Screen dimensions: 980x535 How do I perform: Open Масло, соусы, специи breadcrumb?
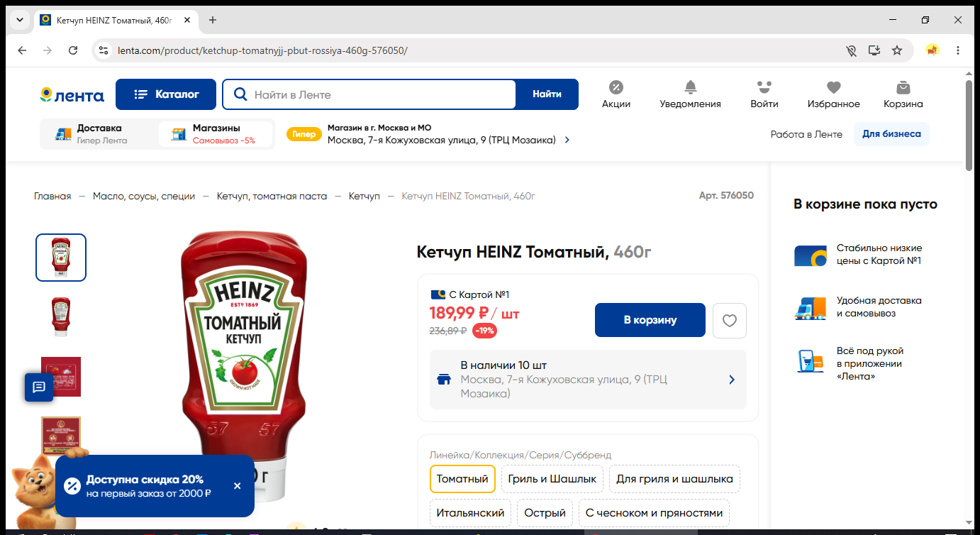point(144,196)
